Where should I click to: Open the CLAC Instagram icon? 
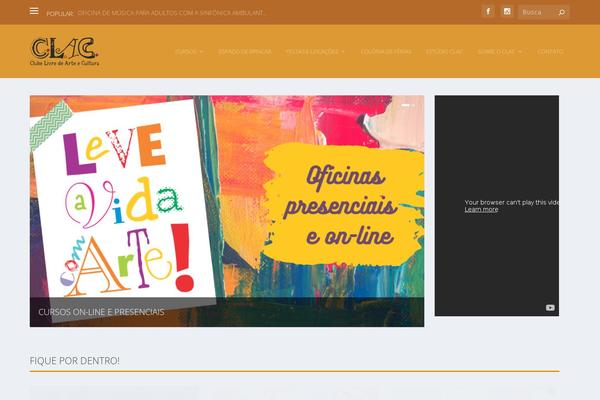click(507, 11)
